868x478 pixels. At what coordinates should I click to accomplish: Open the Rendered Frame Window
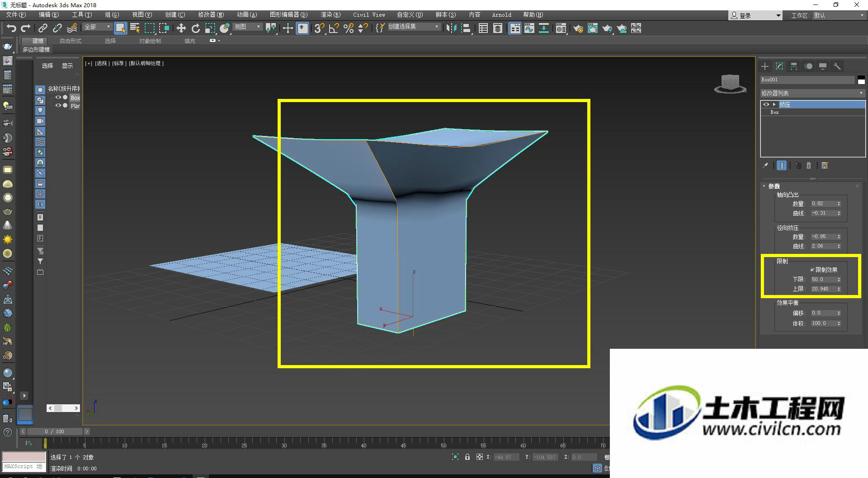593,28
